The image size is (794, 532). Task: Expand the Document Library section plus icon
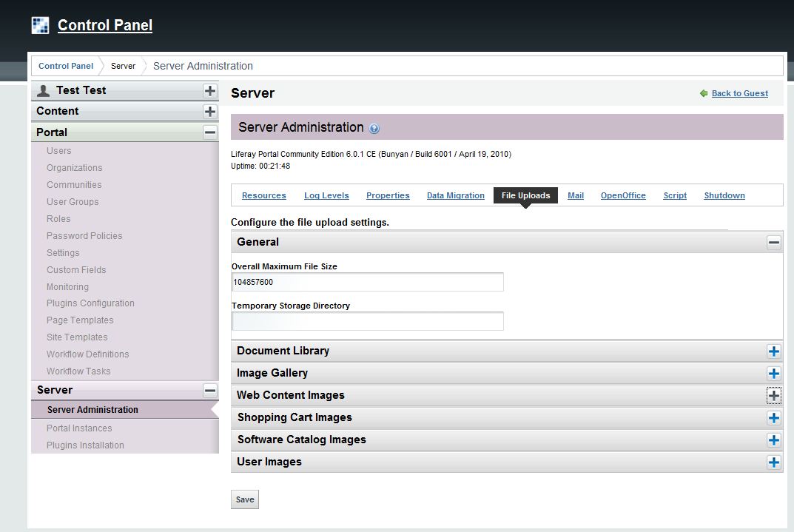pyautogui.click(x=773, y=351)
